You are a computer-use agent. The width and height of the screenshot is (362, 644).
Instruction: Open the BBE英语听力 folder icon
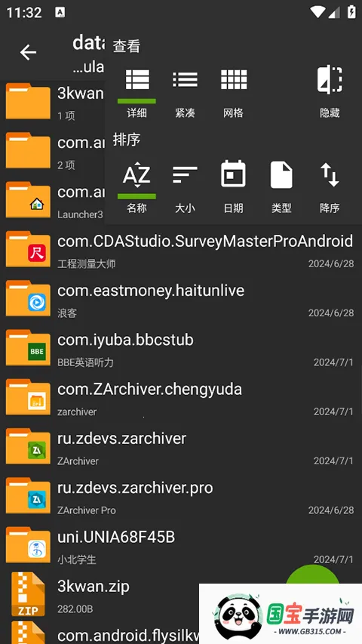coord(28,347)
